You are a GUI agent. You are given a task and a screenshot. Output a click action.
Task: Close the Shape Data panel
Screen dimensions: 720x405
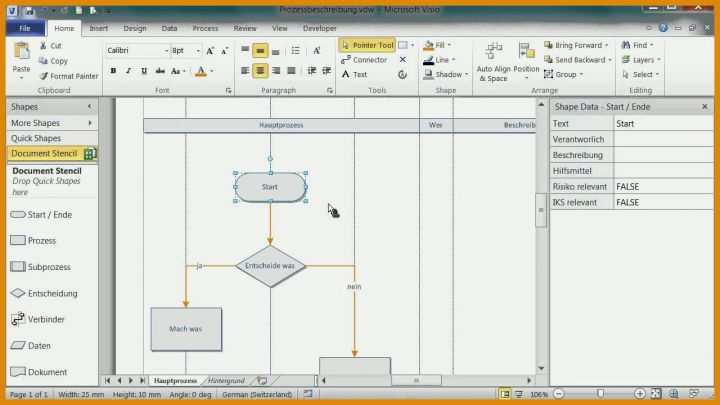pos(705,107)
